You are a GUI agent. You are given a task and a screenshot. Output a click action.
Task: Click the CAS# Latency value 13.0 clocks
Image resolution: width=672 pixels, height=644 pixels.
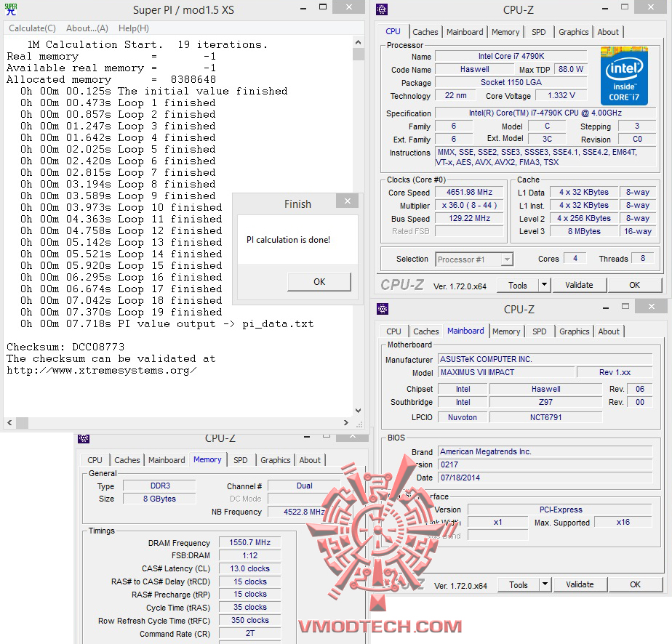pyautogui.click(x=250, y=568)
